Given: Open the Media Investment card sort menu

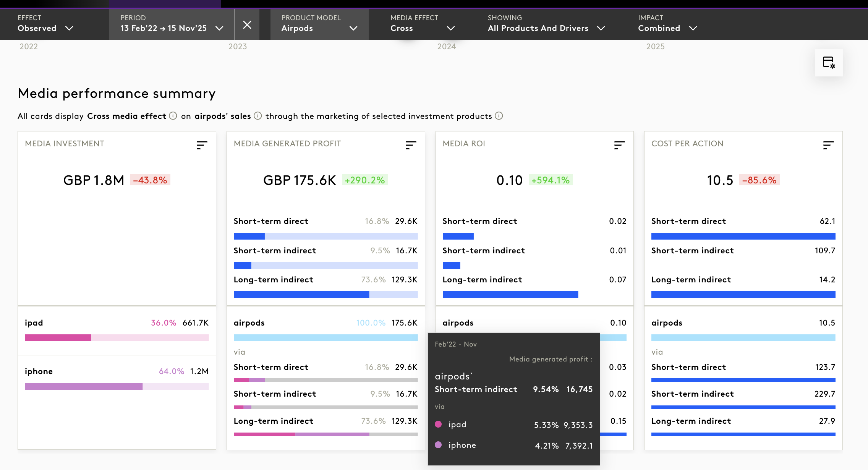Looking at the screenshot, I should tap(202, 145).
